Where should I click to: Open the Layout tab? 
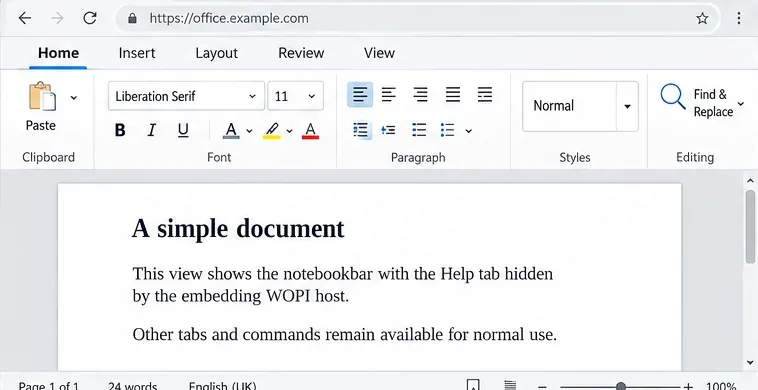coord(216,53)
